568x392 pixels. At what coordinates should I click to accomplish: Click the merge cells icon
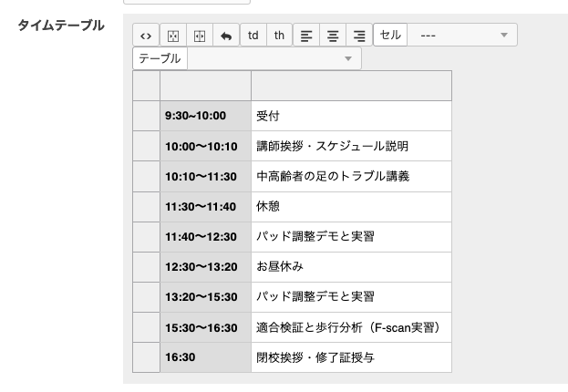pos(172,36)
